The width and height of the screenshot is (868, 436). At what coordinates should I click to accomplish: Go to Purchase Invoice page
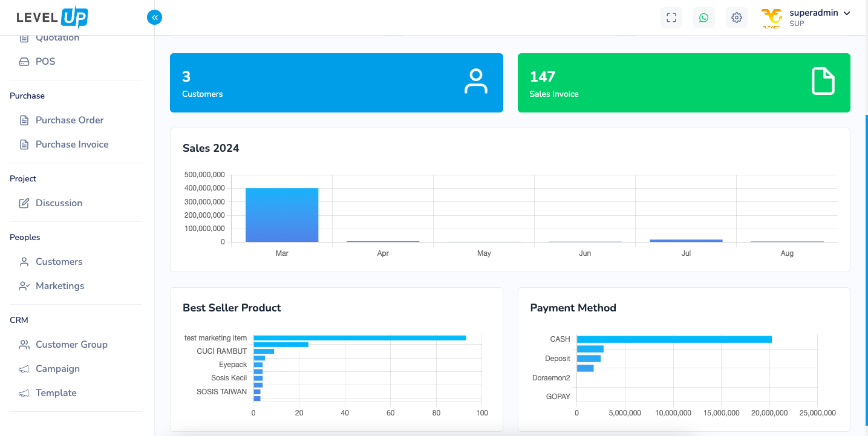tap(72, 145)
